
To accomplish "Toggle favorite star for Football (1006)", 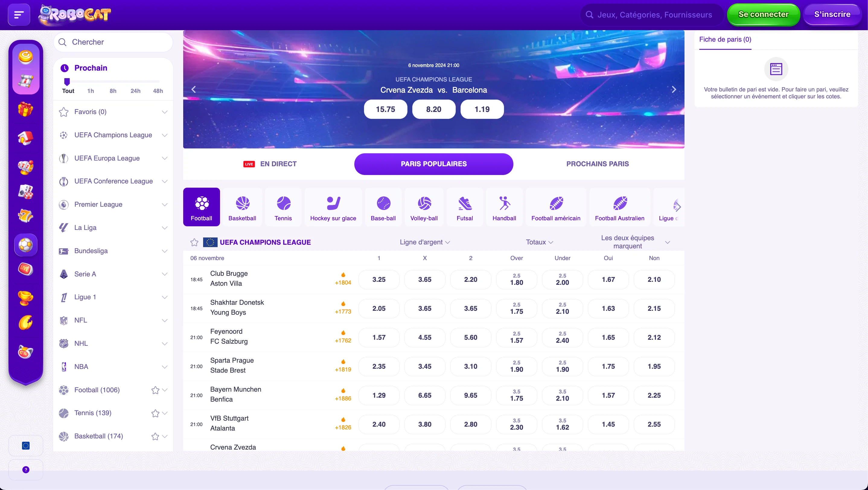I will click(155, 390).
